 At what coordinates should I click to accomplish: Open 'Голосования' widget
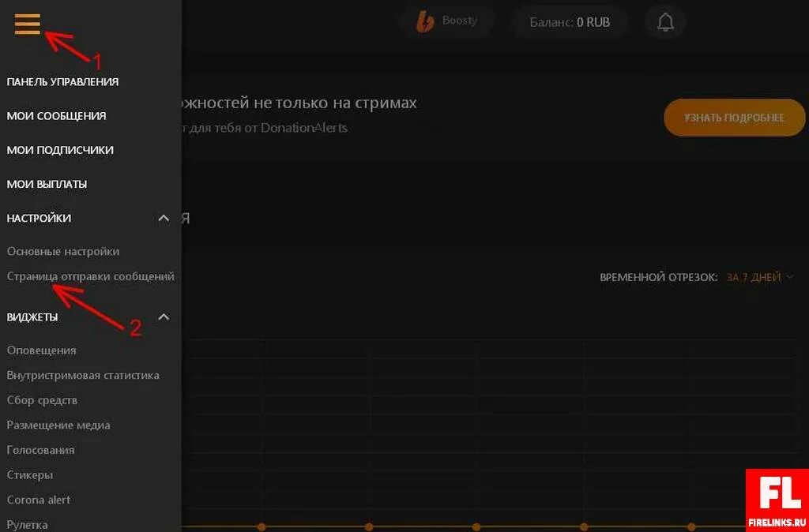41,450
